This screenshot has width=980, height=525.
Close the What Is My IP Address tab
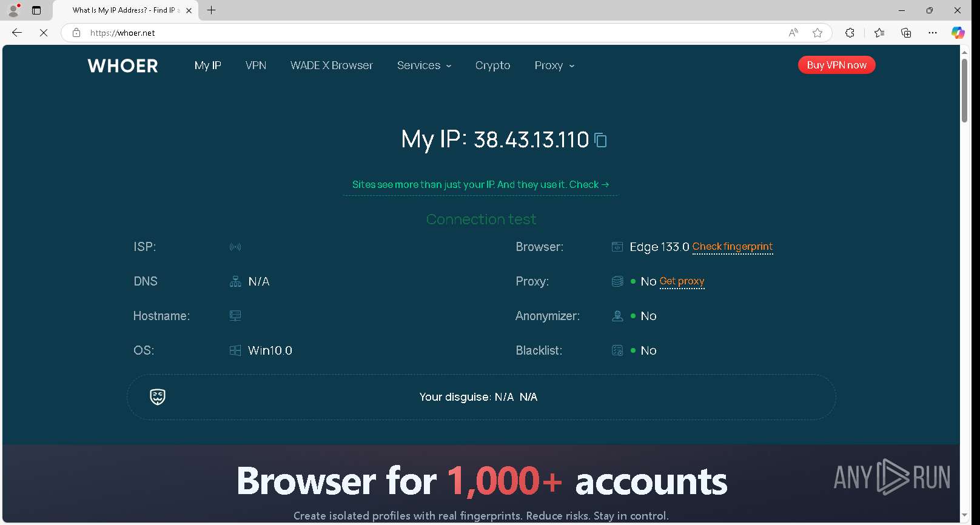189,10
